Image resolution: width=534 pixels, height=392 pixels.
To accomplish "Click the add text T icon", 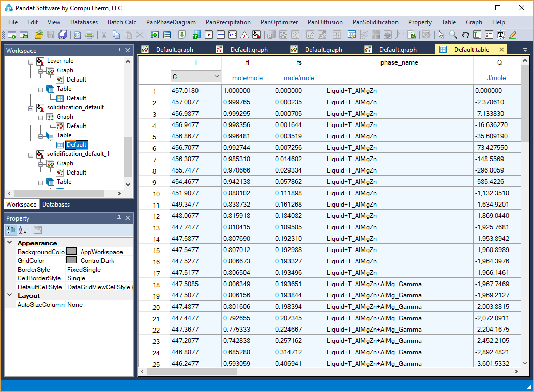I will (500, 35).
